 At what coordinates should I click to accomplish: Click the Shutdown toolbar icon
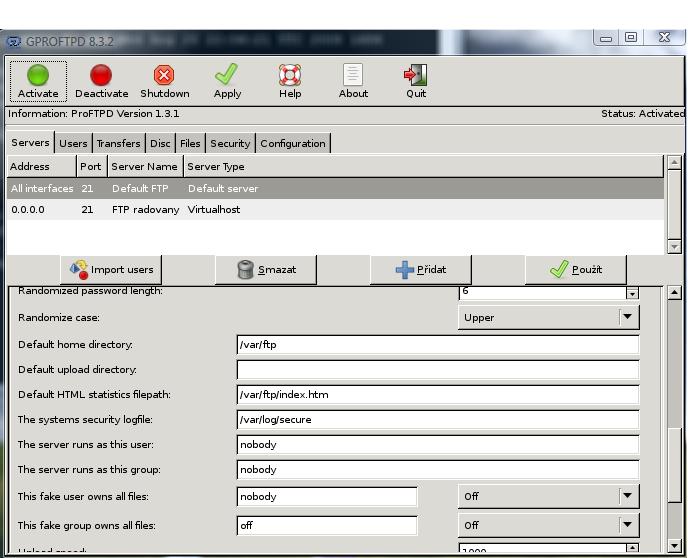(x=164, y=75)
